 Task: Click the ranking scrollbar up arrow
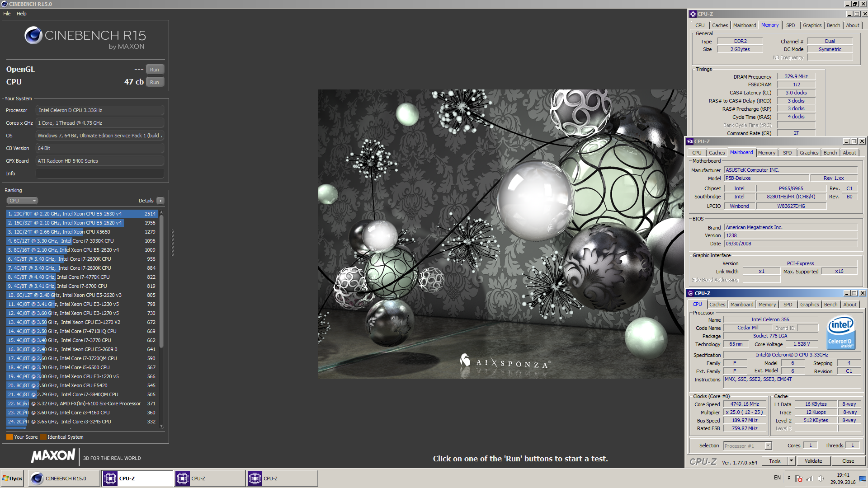161,212
